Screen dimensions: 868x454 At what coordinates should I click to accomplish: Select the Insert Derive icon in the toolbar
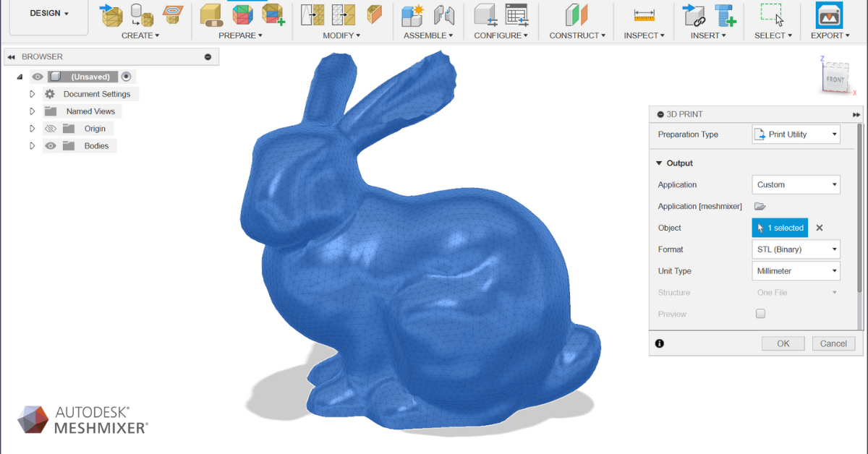693,14
